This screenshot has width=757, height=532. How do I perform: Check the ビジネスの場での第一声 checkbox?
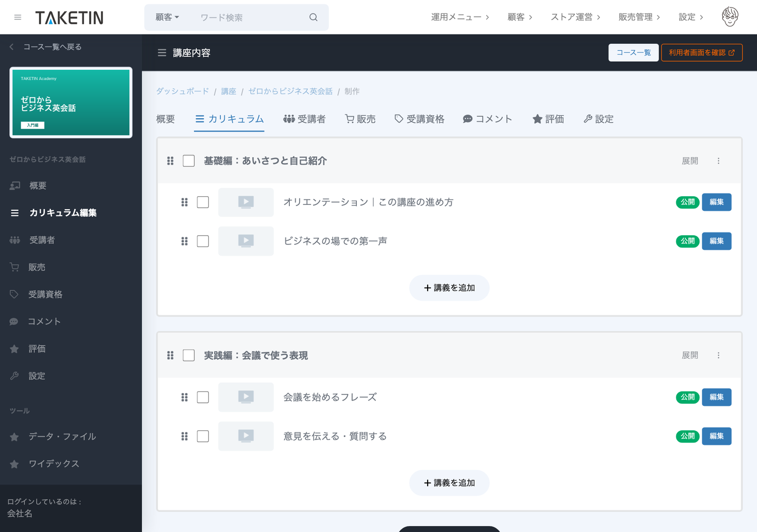[203, 241]
